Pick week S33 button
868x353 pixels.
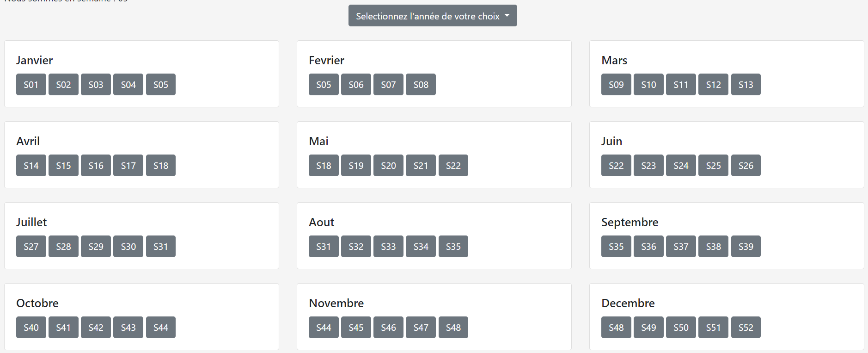pos(388,247)
